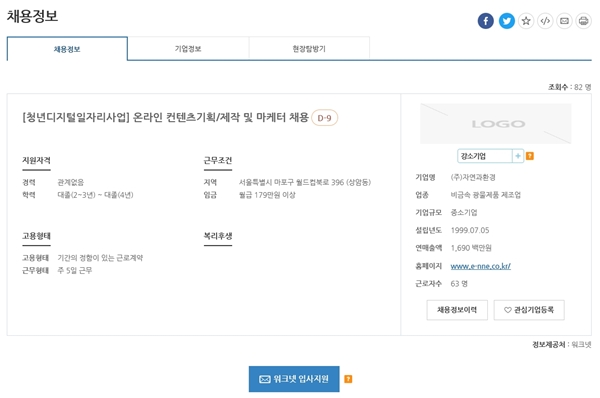Click the job title 온라인 컨텐츠기획/제작 및 마케터 채용

point(220,117)
